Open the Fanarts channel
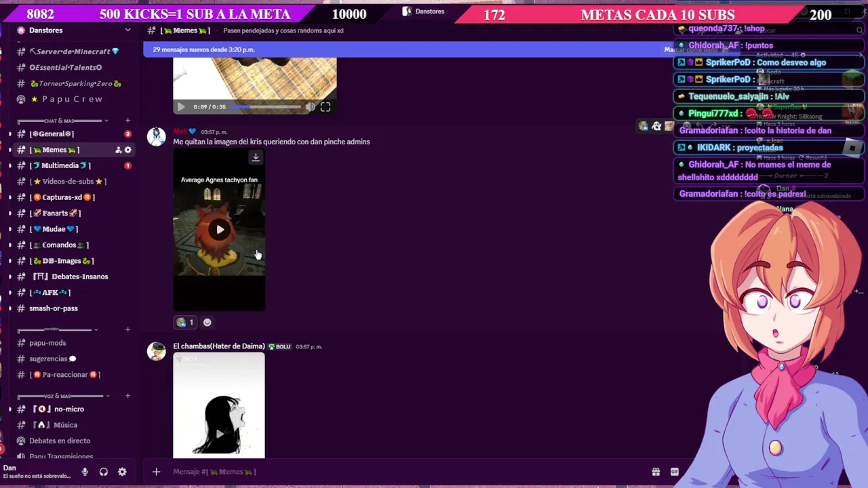 click(55, 213)
